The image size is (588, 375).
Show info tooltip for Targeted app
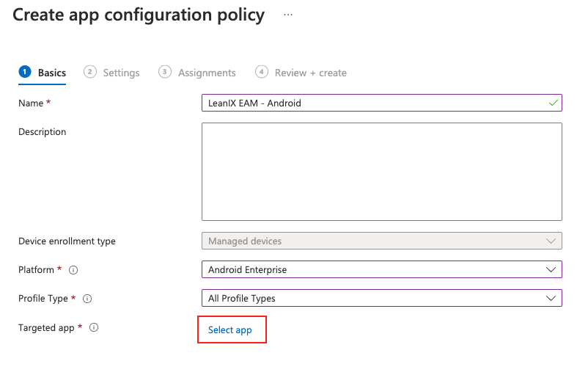pos(94,327)
